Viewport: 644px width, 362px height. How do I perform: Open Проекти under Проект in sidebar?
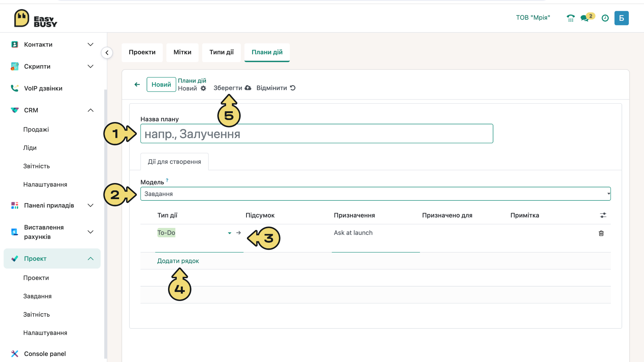click(36, 278)
